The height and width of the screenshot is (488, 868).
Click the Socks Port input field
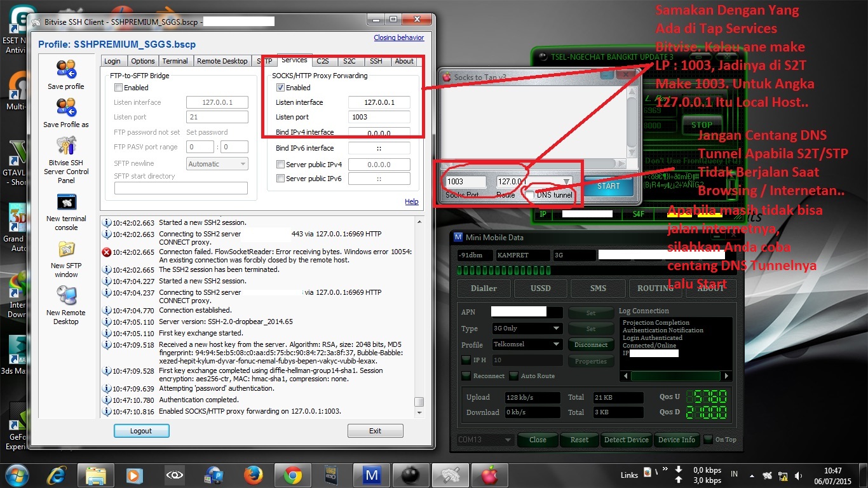pyautogui.click(x=465, y=182)
